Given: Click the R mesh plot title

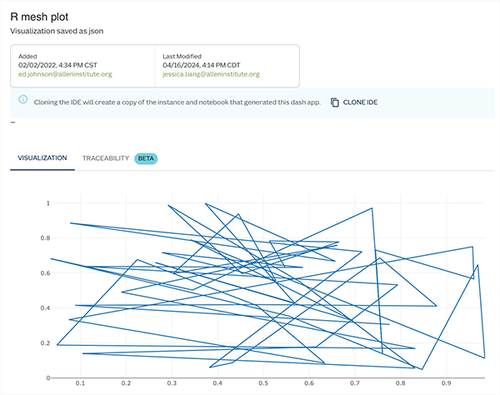Looking at the screenshot, I should (x=39, y=17).
